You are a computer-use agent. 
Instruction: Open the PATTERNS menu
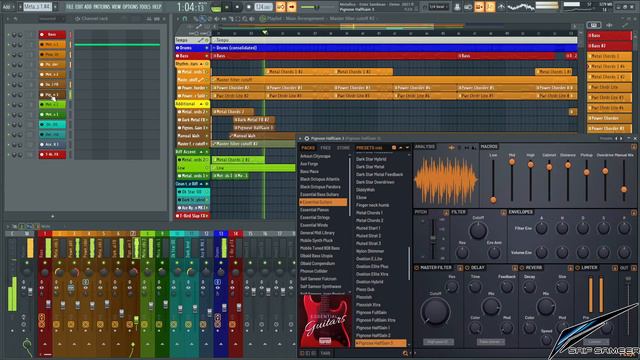(102, 7)
